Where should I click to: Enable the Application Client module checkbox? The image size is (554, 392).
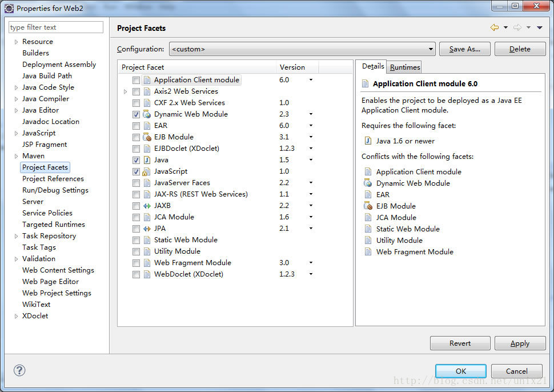(x=136, y=80)
